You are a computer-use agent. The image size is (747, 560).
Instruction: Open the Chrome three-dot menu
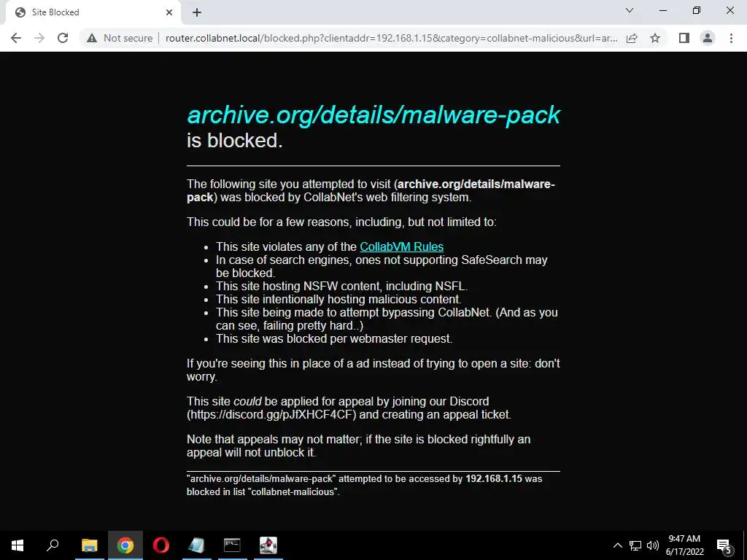(731, 38)
